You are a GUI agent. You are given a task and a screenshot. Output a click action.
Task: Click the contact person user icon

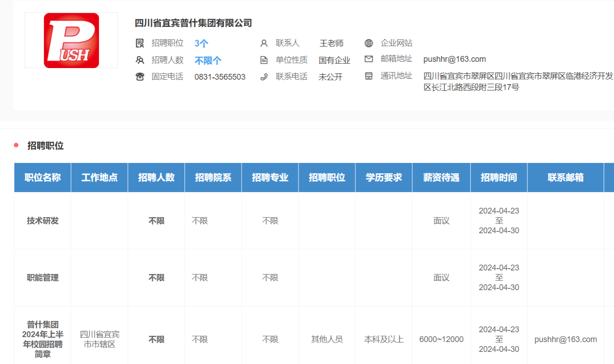pos(264,43)
